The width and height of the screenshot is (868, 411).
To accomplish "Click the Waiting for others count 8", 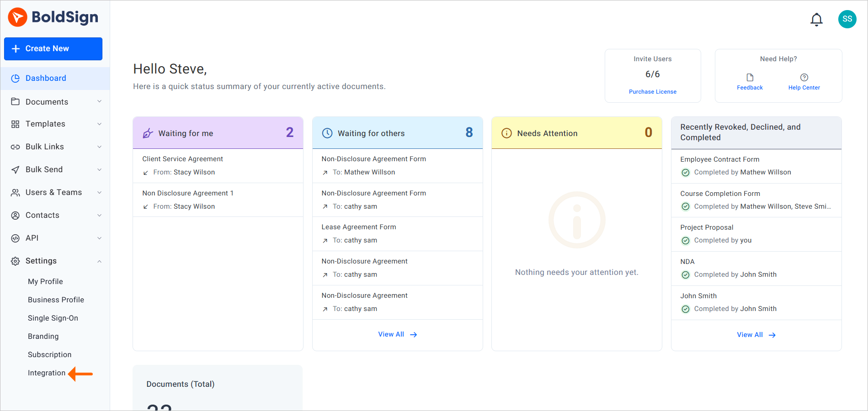I will (469, 132).
